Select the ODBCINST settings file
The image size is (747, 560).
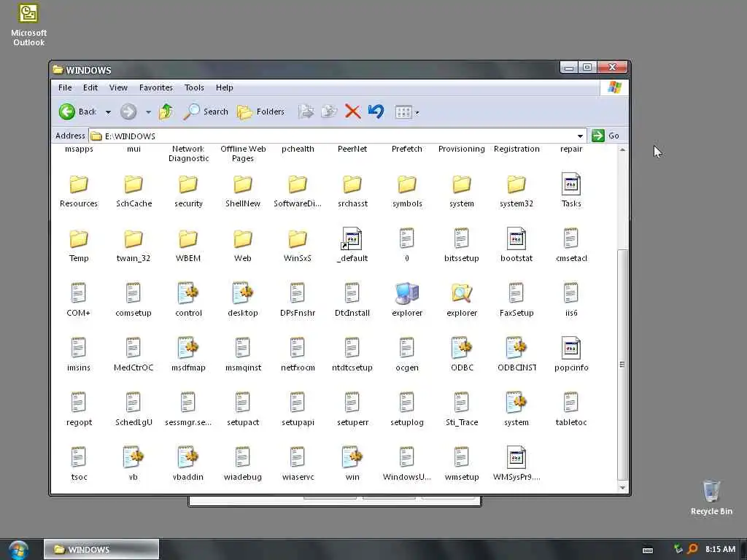516,355
